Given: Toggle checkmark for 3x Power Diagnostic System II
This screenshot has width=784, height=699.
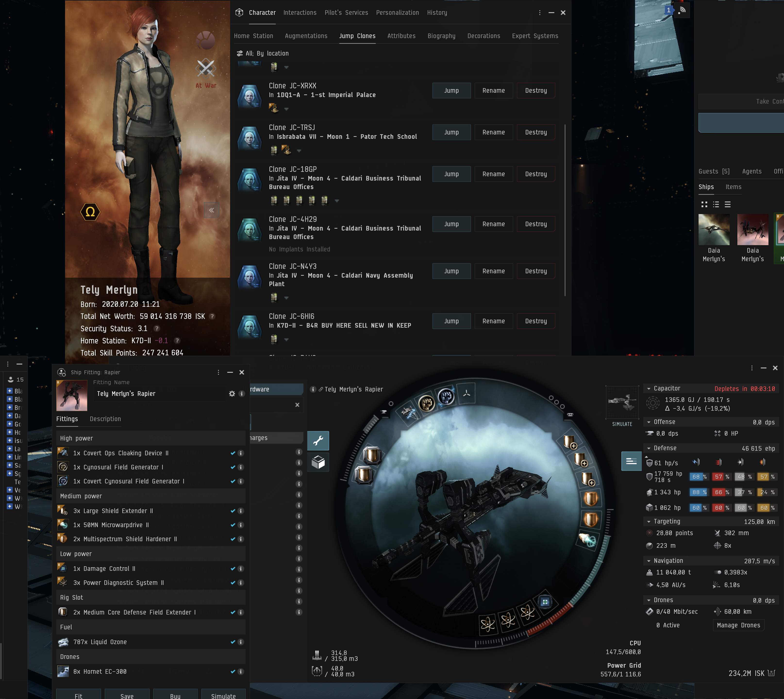Looking at the screenshot, I should click(x=233, y=583).
